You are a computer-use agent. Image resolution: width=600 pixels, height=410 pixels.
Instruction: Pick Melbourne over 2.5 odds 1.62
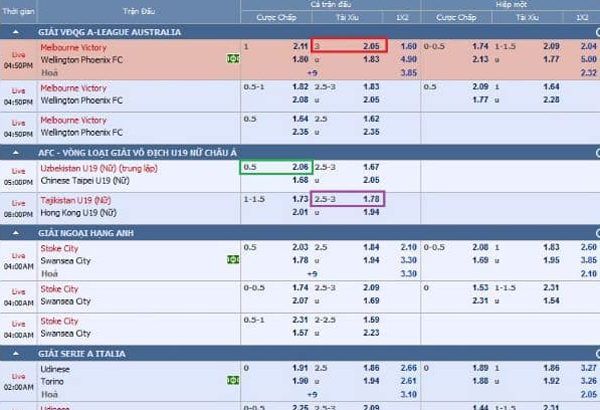[x=371, y=119]
